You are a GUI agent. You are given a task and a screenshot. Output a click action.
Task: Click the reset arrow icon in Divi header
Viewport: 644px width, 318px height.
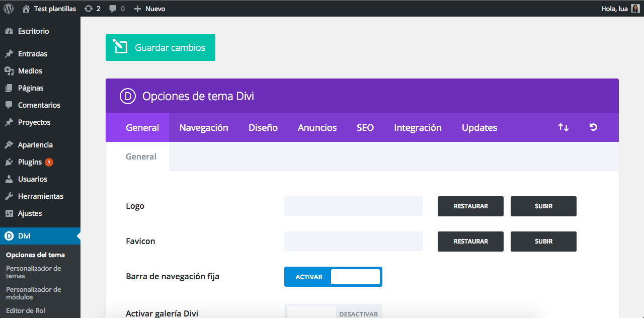pyautogui.click(x=593, y=127)
